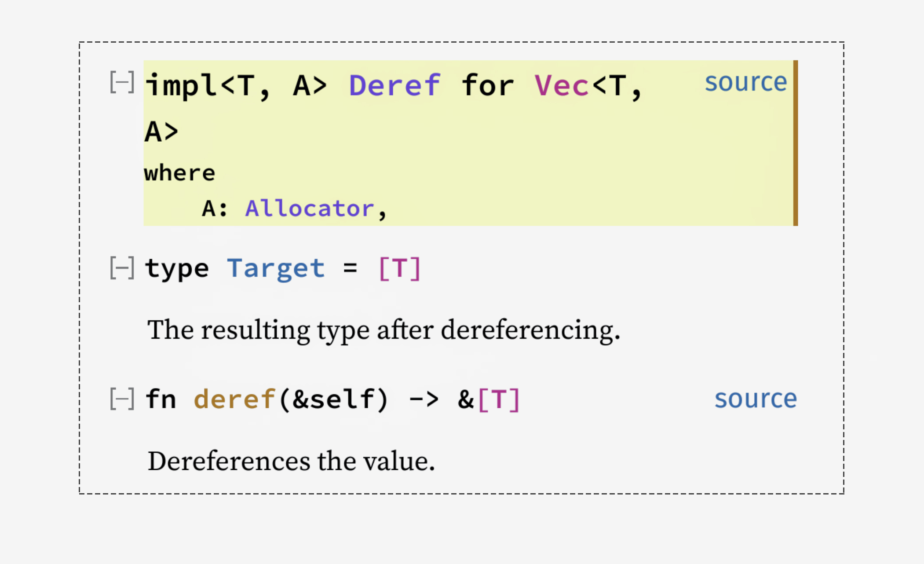Viewport: 924px width, 564px height.
Task: Click the 'Dereferences the value.' description
Action: pos(291,461)
